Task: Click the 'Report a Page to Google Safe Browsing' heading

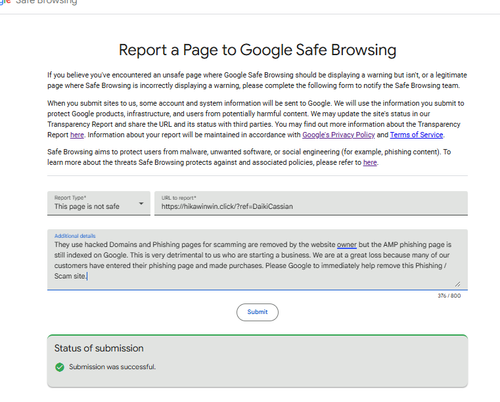Action: click(257, 50)
